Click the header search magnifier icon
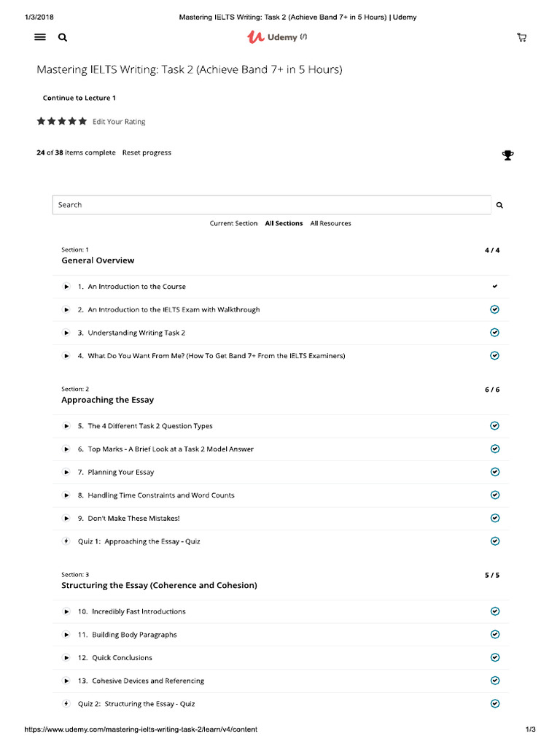Image resolution: width=560 pixels, height=747 pixels. pyautogui.click(x=63, y=37)
